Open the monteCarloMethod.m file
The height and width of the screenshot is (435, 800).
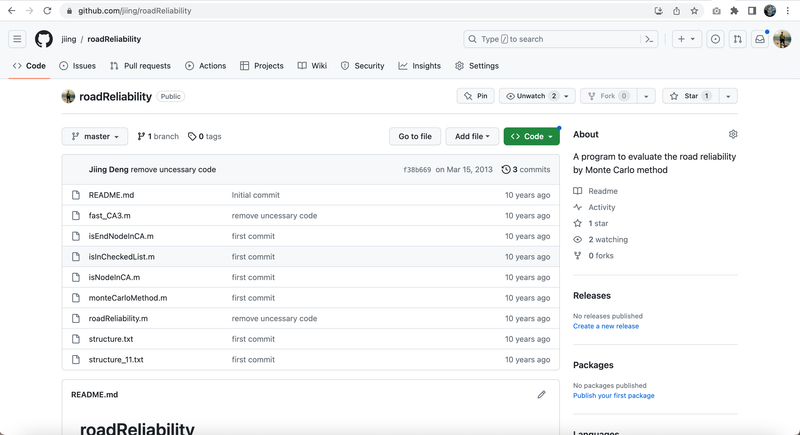(x=128, y=298)
